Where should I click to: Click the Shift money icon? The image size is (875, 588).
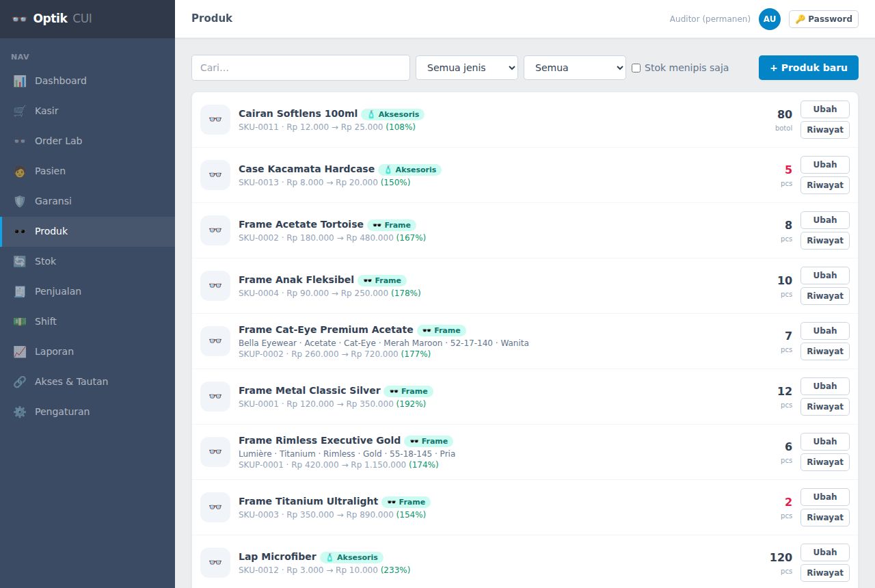pos(20,321)
